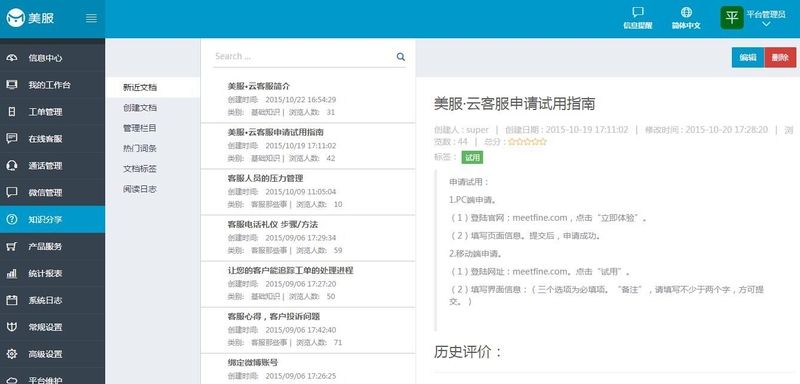Click the 知识分享 question mark icon

tap(12, 220)
